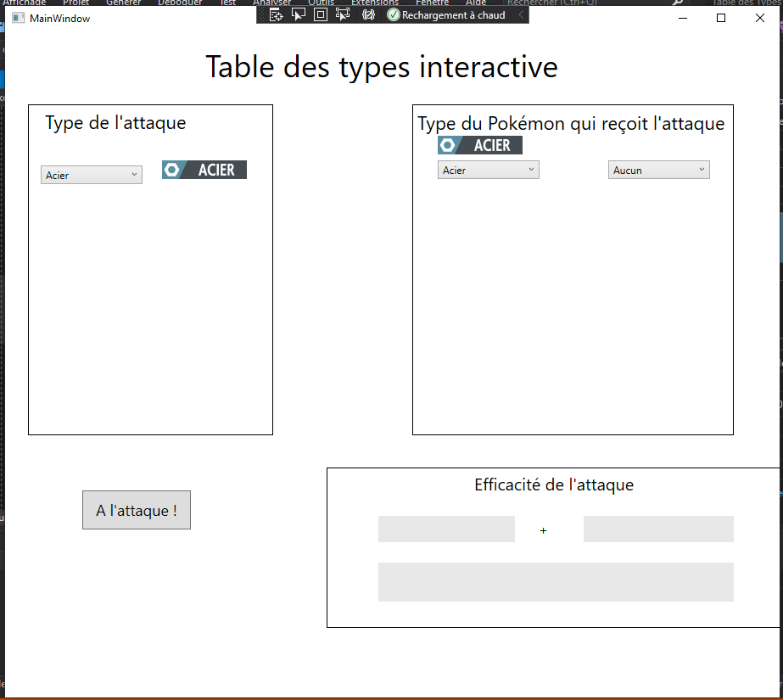Open the Aucun secondary type dropdown
This screenshot has width=783, height=700.
click(658, 169)
